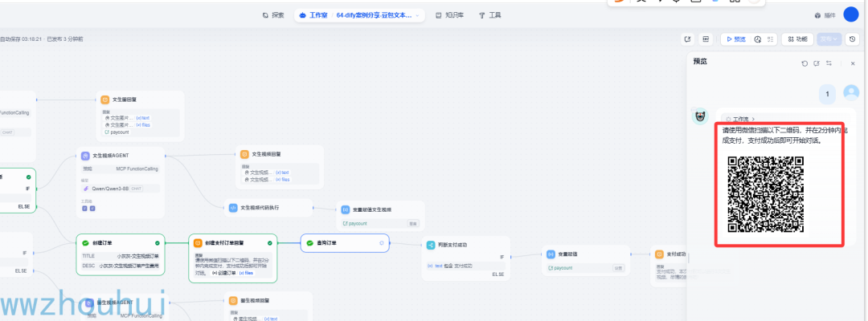
Task: Select the 图生视频AGENT node icon
Action: point(89,303)
